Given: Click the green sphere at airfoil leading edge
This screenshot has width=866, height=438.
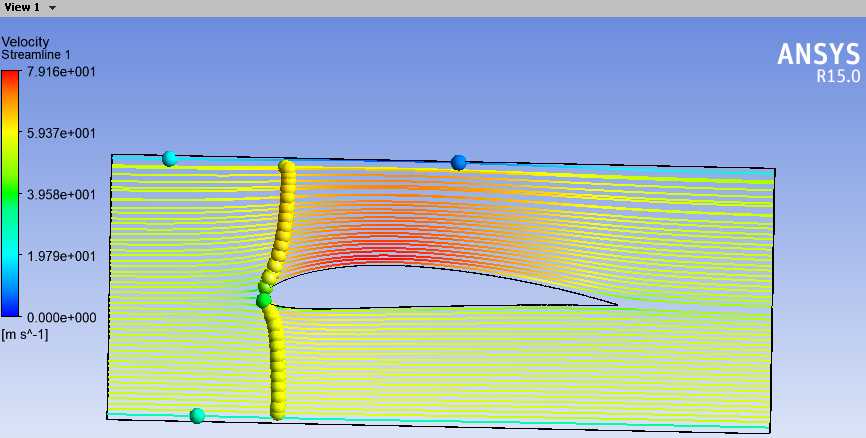Looking at the screenshot, I should 264,300.
